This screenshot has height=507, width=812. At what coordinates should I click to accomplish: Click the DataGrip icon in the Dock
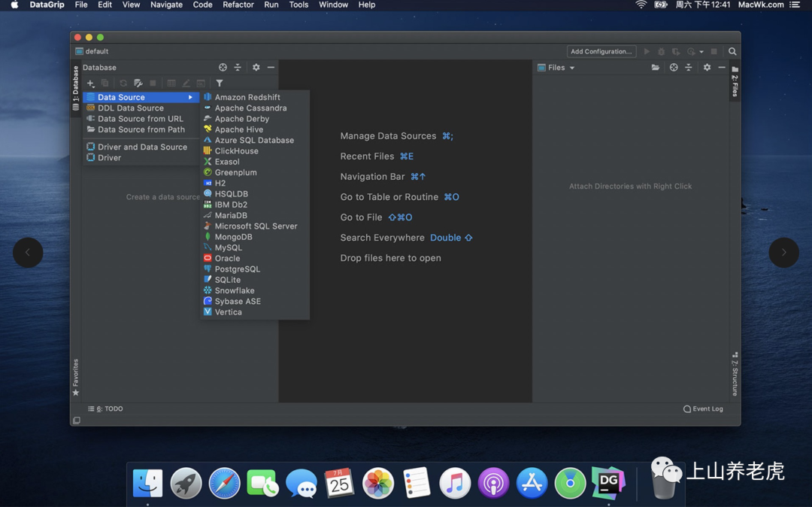click(x=608, y=483)
